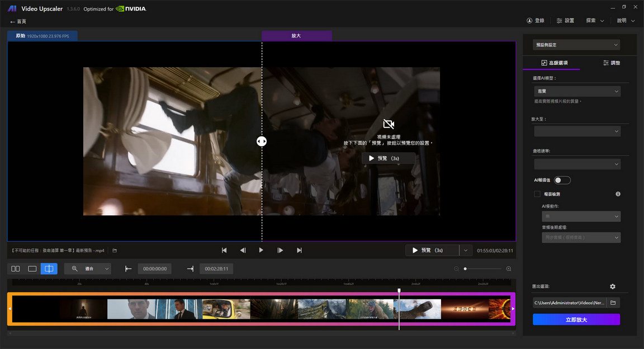The height and width of the screenshot is (349, 644).
Task: Enable the AI幀插值 toggle switch
Action: (x=562, y=180)
